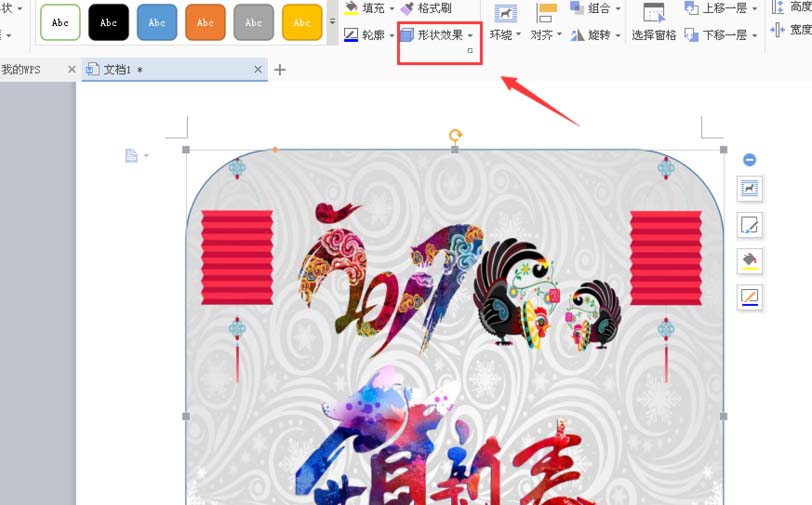Click the 轮廓 outline icon
812x505 pixels.
click(351, 35)
